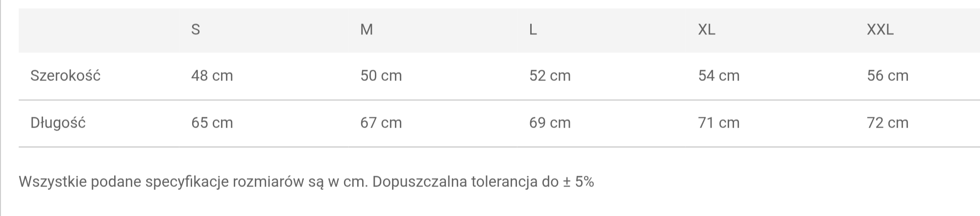The height and width of the screenshot is (216, 980).
Task: Select the 72 cm length cell
Action: point(887,123)
